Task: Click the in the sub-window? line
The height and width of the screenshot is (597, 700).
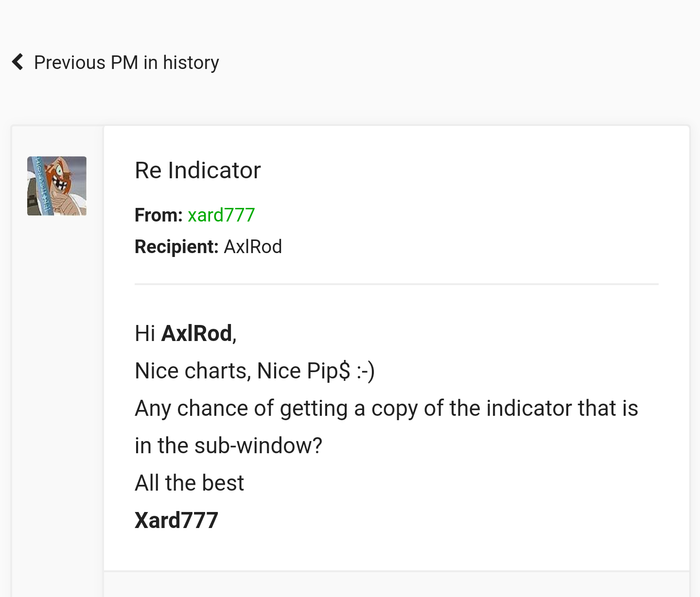Action: click(x=228, y=446)
